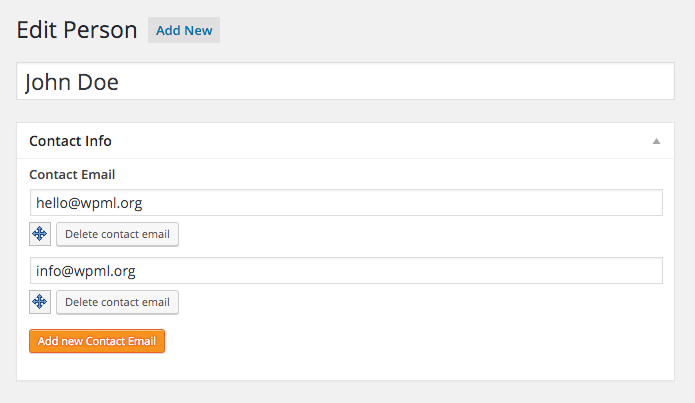The width and height of the screenshot is (695, 403).
Task: Collapse the Contact Info panel with the triangle
Action: [x=656, y=141]
